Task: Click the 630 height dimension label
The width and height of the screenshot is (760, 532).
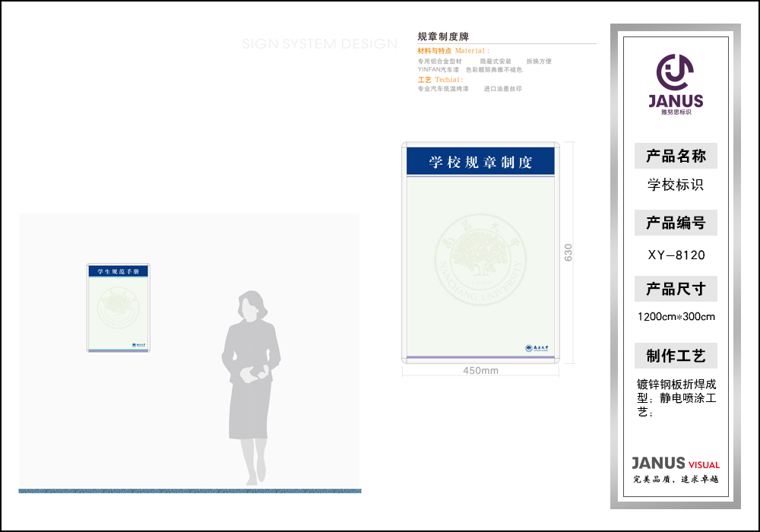Action: pos(568,252)
